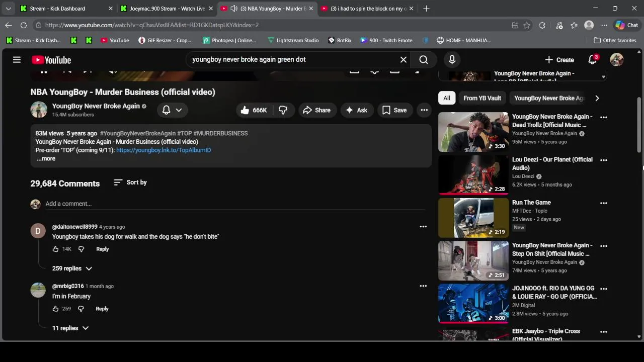
Task: Dislike the Murder Business video
Action: click(x=283, y=110)
